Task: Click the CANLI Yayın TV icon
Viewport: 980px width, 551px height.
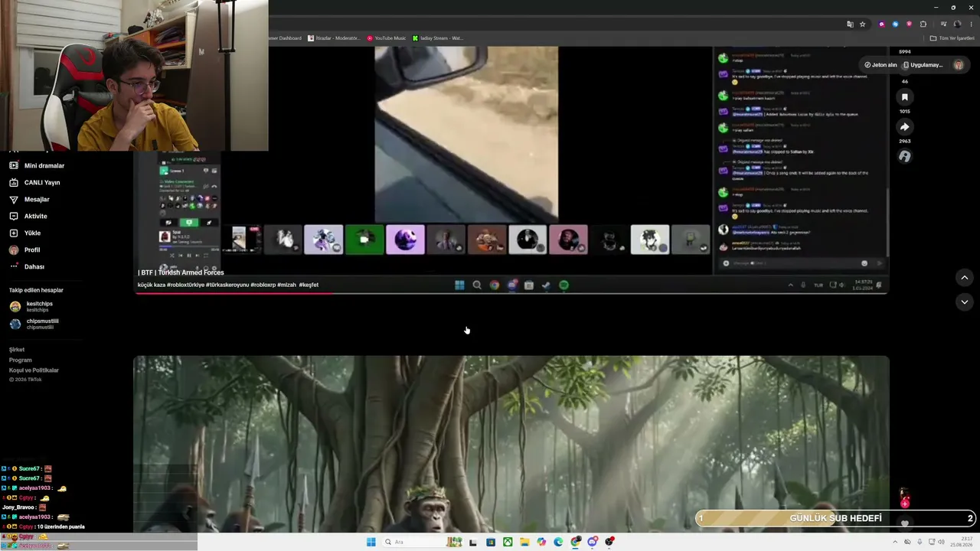Action: [14, 182]
